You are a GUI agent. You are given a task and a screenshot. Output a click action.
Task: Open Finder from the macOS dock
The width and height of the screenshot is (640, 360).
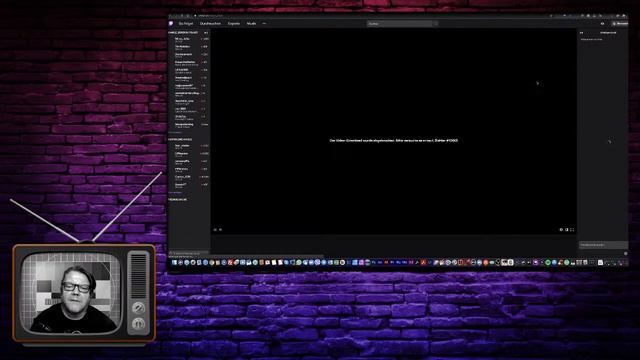point(174,262)
